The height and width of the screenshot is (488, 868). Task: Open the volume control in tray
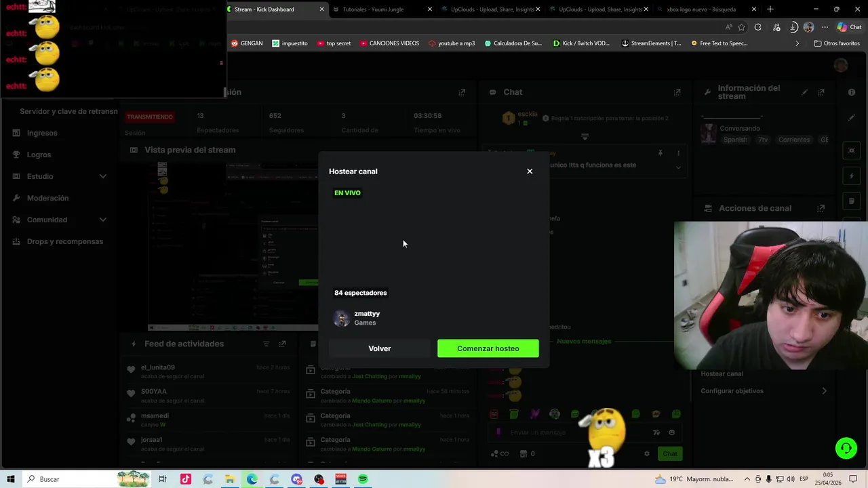pos(789,479)
